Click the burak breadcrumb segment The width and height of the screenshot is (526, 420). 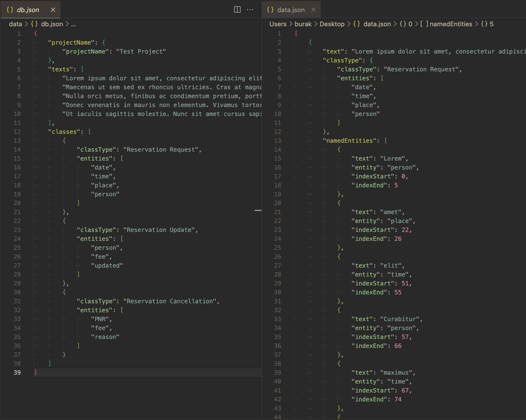tap(303, 24)
